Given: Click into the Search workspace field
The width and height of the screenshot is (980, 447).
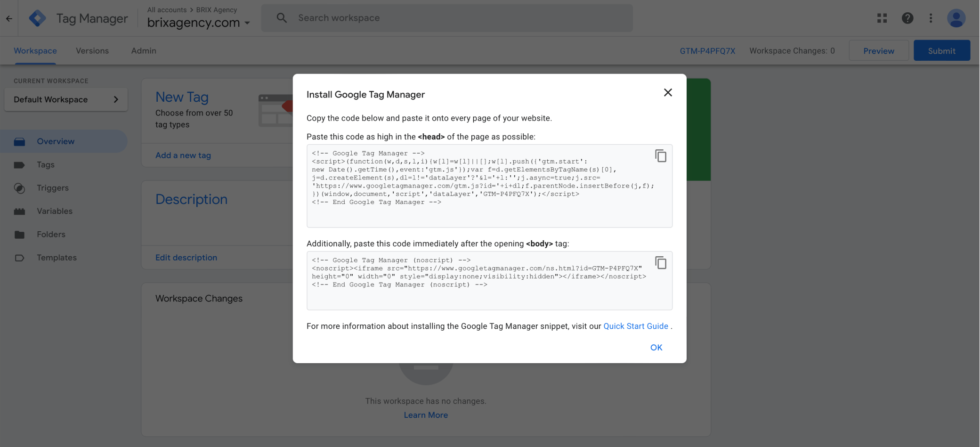Looking at the screenshot, I should [447, 18].
